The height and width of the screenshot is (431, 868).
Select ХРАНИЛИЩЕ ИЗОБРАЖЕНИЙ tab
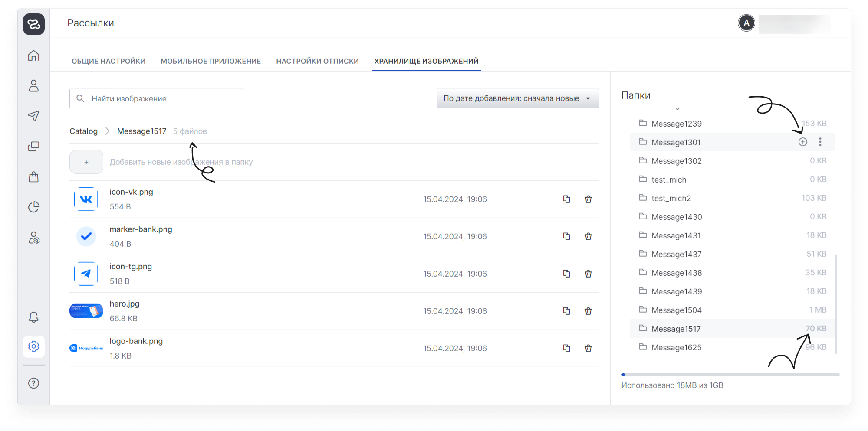(x=426, y=61)
